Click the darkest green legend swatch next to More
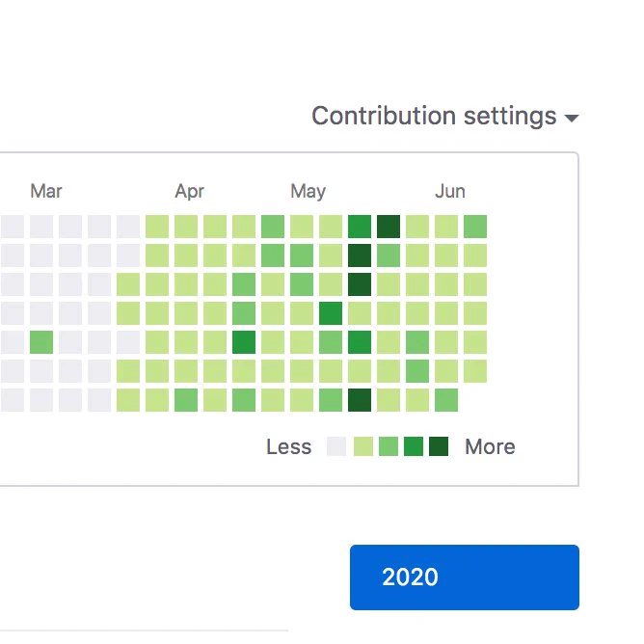Viewport: 644px width, 644px height. (439, 446)
